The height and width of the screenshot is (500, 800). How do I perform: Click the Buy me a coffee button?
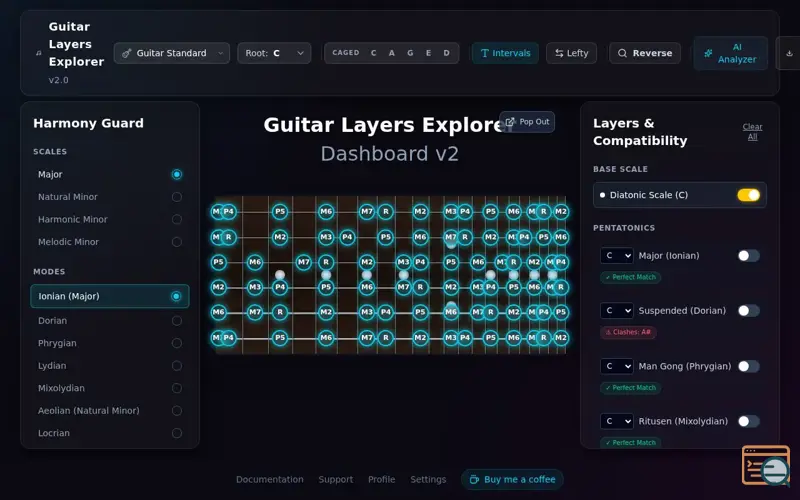512,480
